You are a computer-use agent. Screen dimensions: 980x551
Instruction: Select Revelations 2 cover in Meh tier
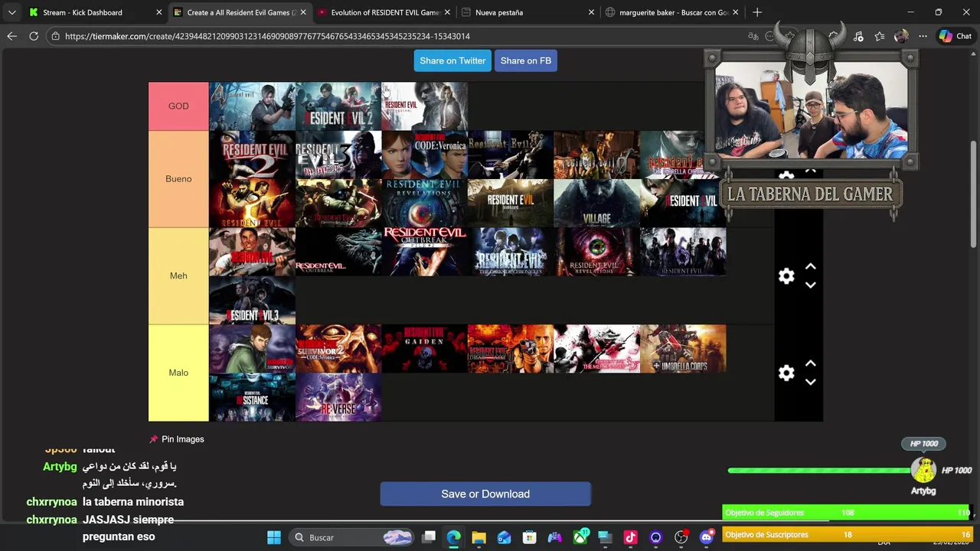point(596,252)
